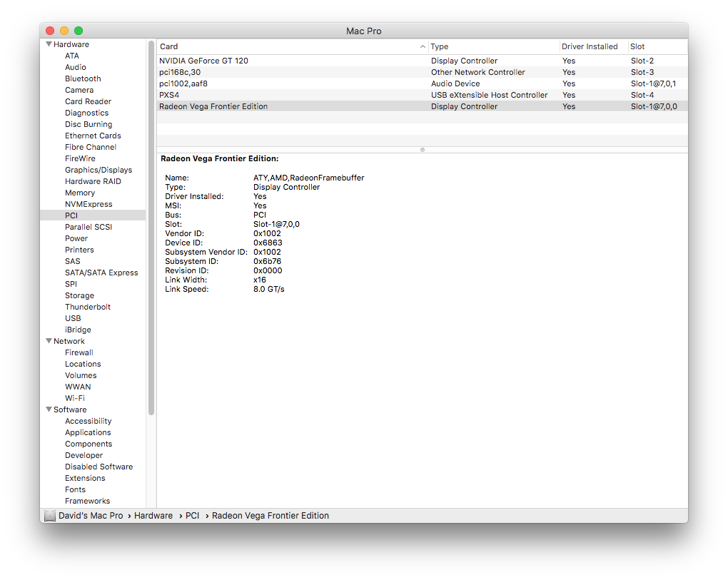
Task: Open Ethernet Cards in the sidebar
Action: pyautogui.click(x=93, y=136)
